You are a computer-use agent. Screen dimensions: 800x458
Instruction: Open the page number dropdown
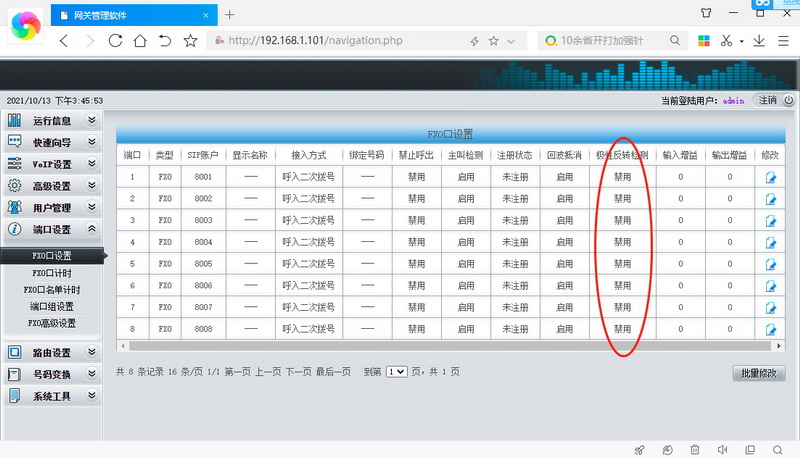click(396, 371)
